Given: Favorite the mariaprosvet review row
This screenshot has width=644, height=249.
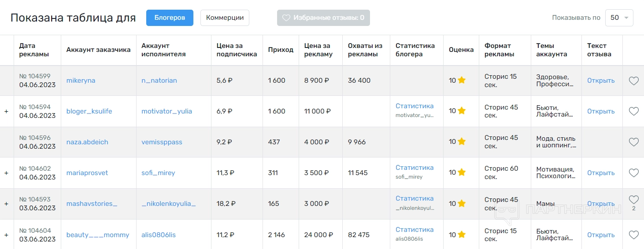Looking at the screenshot, I should pyautogui.click(x=633, y=173).
